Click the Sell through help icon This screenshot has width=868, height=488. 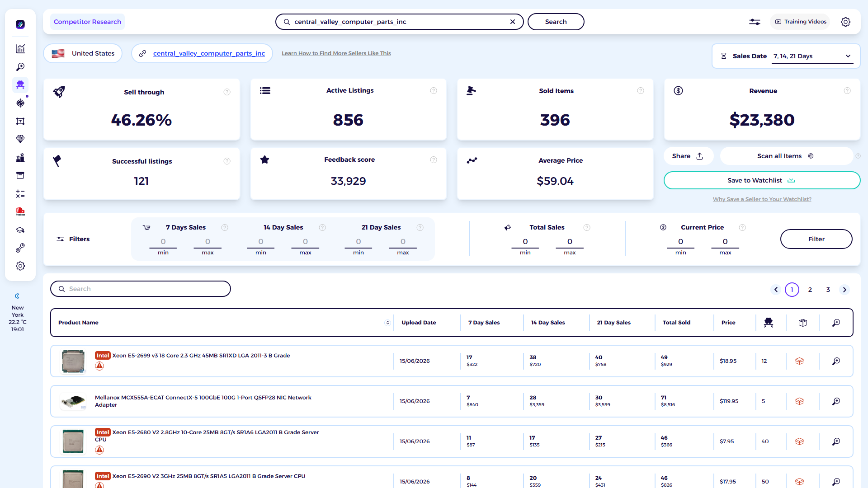(x=227, y=92)
